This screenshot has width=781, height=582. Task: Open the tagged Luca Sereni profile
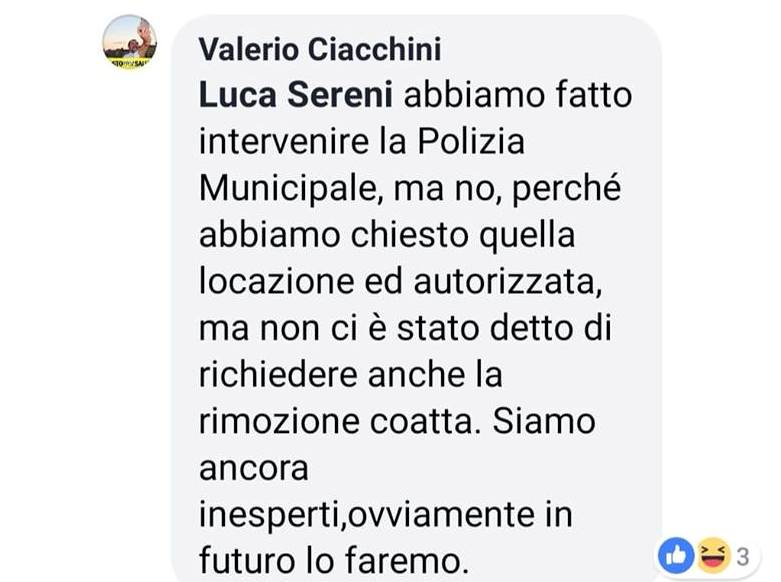296,95
